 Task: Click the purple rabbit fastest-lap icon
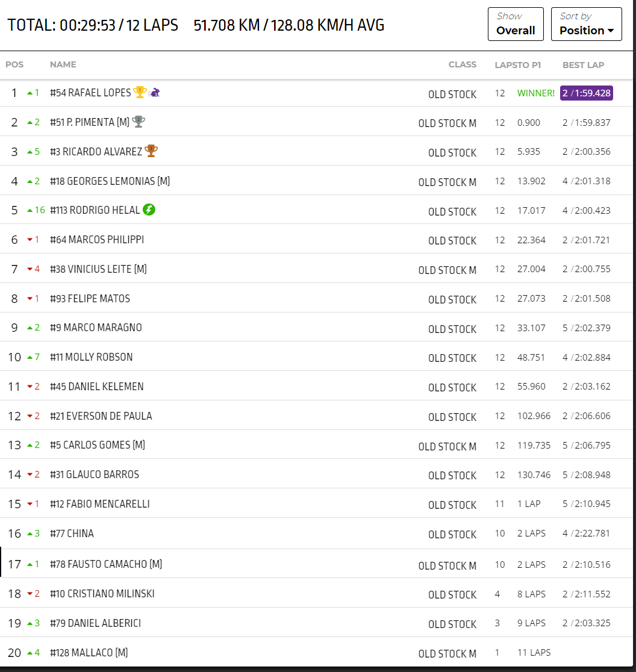155,92
